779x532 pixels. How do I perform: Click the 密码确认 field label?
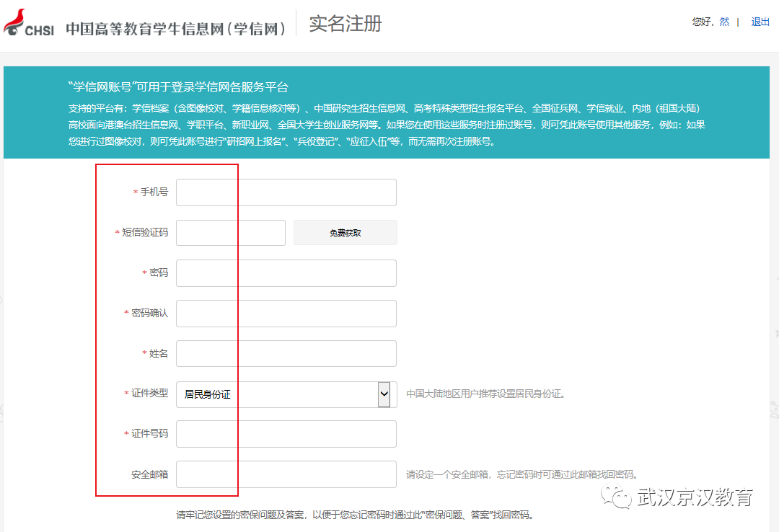pyautogui.click(x=149, y=313)
